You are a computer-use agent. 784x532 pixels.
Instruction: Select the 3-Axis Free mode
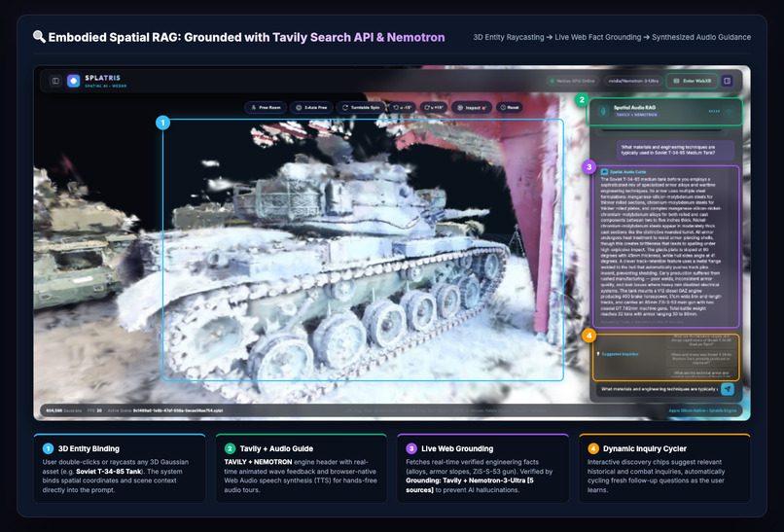coord(311,108)
